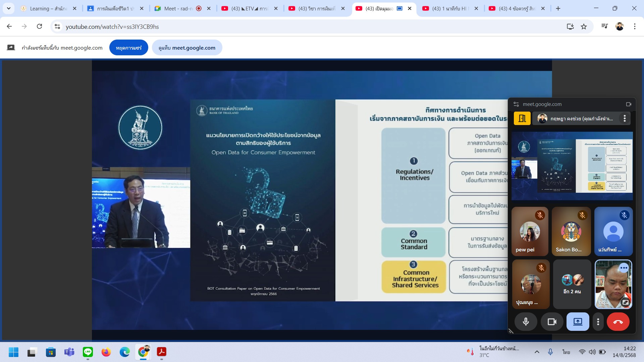Reload the YouTube page
Image resolution: width=644 pixels, height=362 pixels.
(40, 26)
